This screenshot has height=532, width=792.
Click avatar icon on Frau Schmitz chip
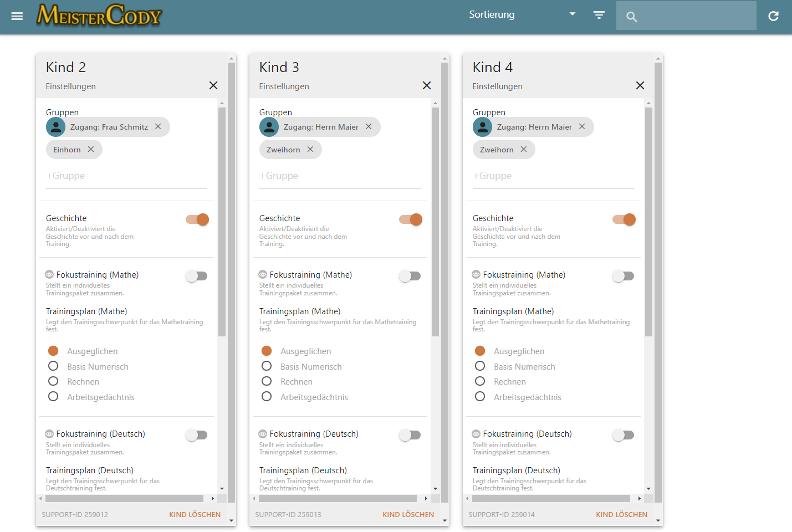click(55, 127)
